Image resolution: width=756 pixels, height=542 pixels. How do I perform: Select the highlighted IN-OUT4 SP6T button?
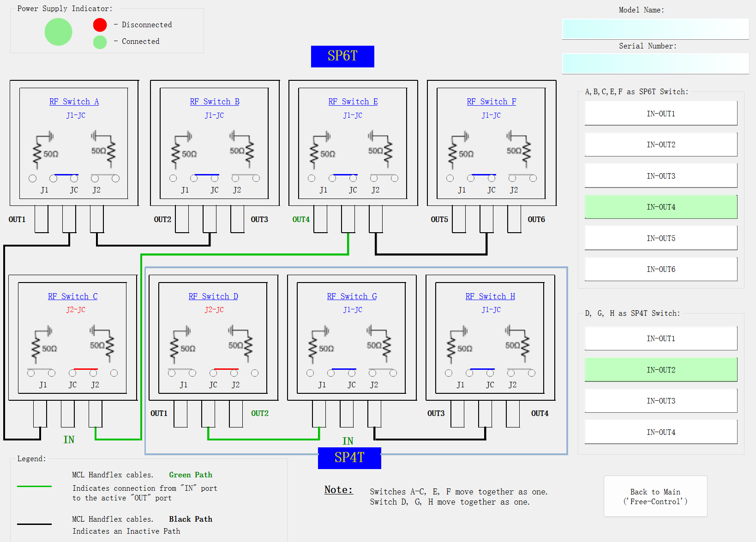(660, 207)
